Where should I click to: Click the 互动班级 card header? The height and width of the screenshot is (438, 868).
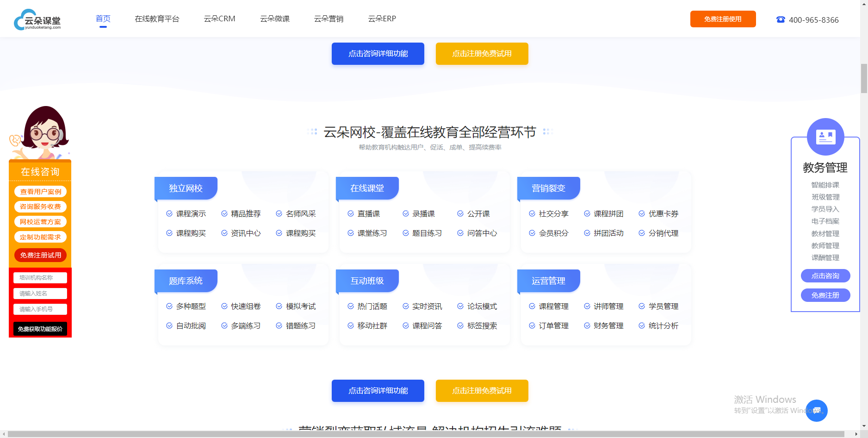coord(367,281)
